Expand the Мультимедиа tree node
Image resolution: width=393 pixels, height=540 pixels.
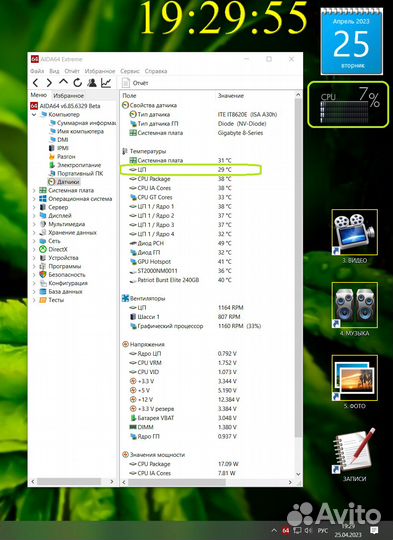click(34, 224)
